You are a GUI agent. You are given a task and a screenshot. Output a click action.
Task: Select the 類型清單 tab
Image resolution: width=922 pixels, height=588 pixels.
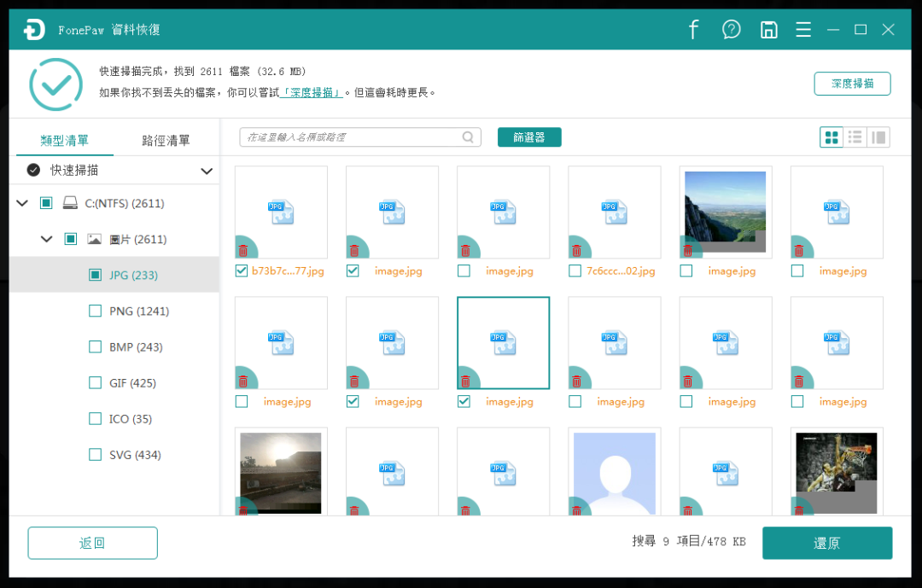pos(65,141)
